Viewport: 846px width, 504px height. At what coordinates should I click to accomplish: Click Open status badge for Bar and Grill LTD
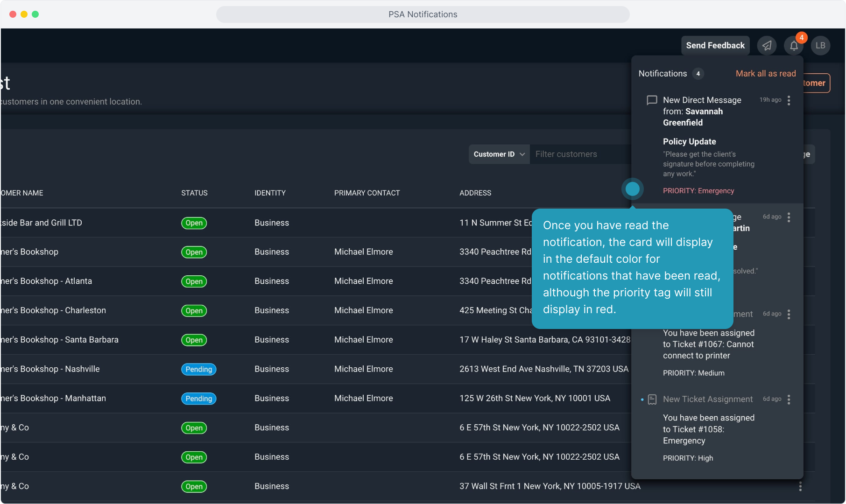(x=194, y=223)
